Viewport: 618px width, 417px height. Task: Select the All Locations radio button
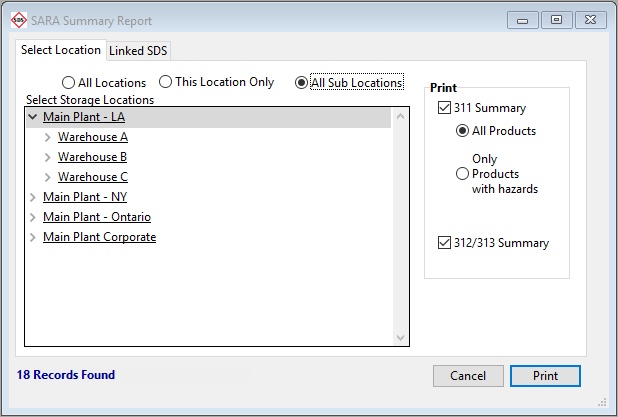click(68, 83)
